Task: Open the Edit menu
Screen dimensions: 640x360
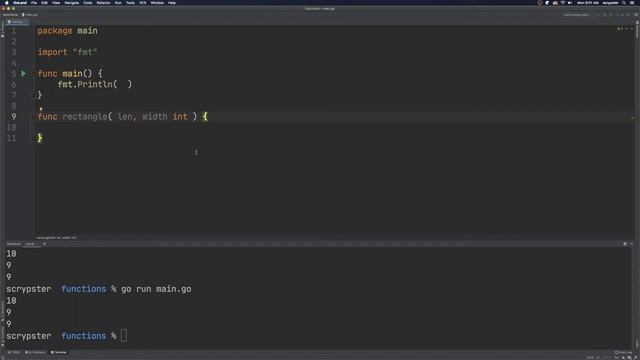Action: [44, 3]
